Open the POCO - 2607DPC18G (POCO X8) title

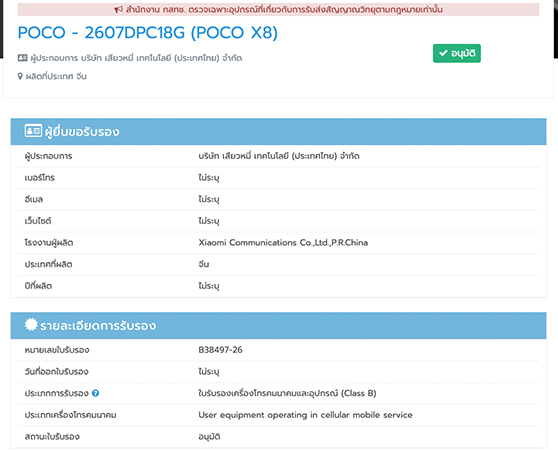tap(148, 33)
